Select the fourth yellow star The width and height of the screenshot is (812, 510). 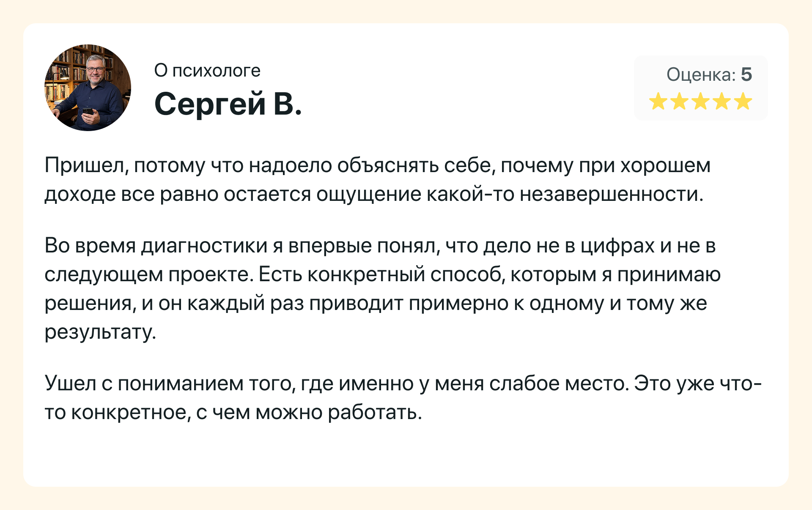coord(721,101)
